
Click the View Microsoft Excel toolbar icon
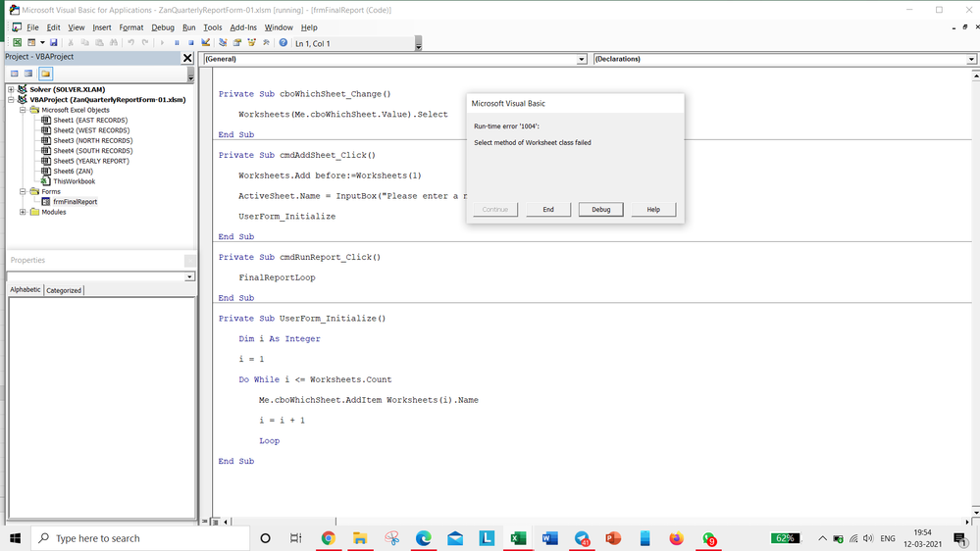click(18, 42)
